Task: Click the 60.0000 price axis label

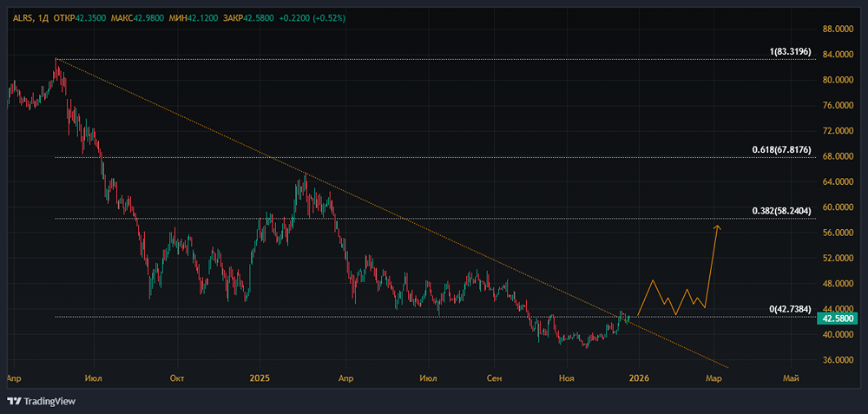Action: (x=837, y=207)
